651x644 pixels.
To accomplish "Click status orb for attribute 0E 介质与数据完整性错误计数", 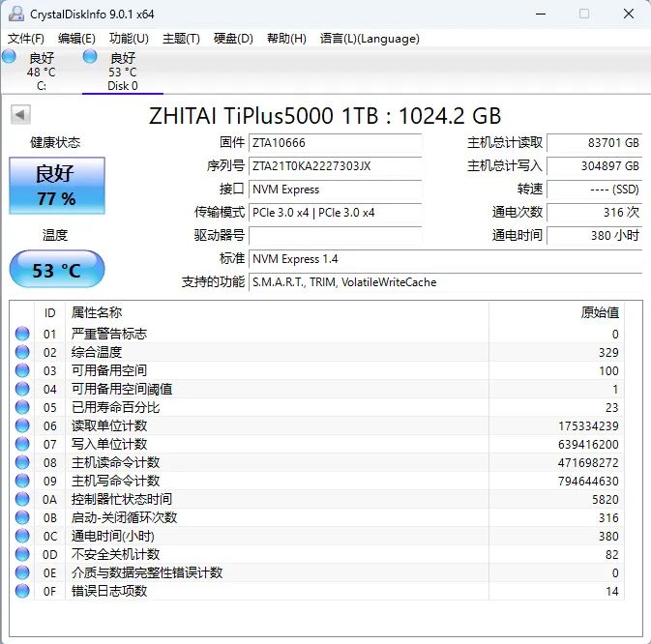I will [22, 572].
